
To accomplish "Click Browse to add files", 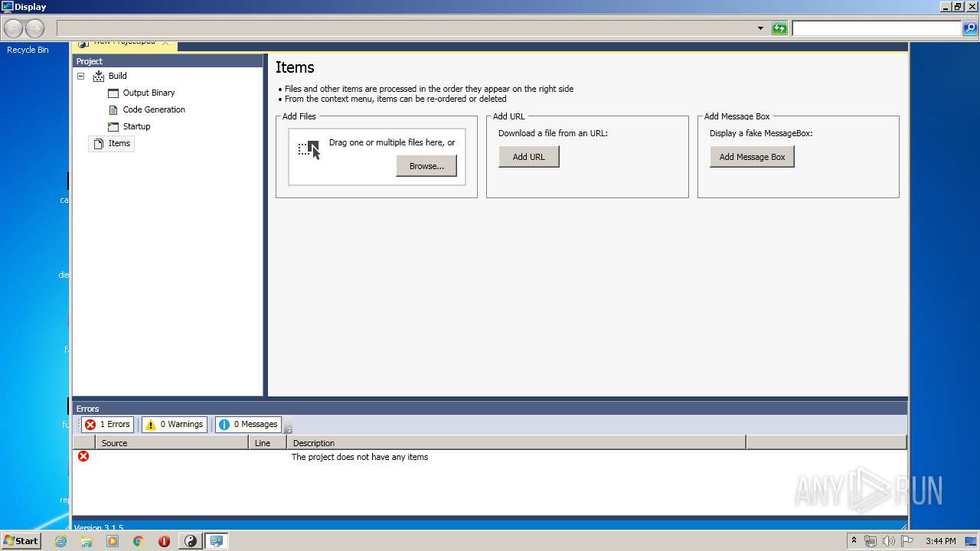I will [x=426, y=166].
